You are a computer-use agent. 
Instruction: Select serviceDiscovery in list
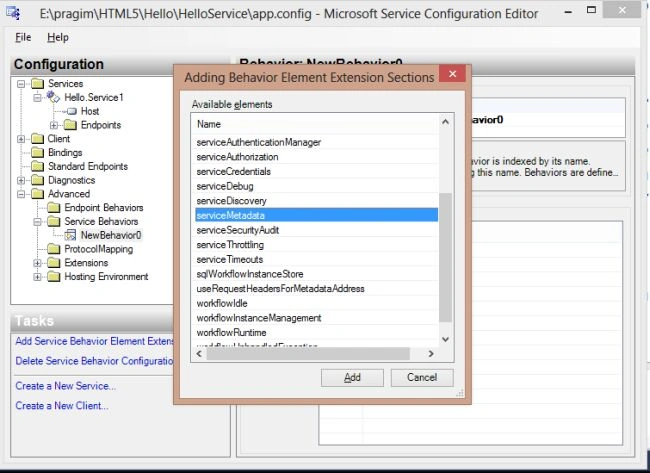tap(317, 201)
